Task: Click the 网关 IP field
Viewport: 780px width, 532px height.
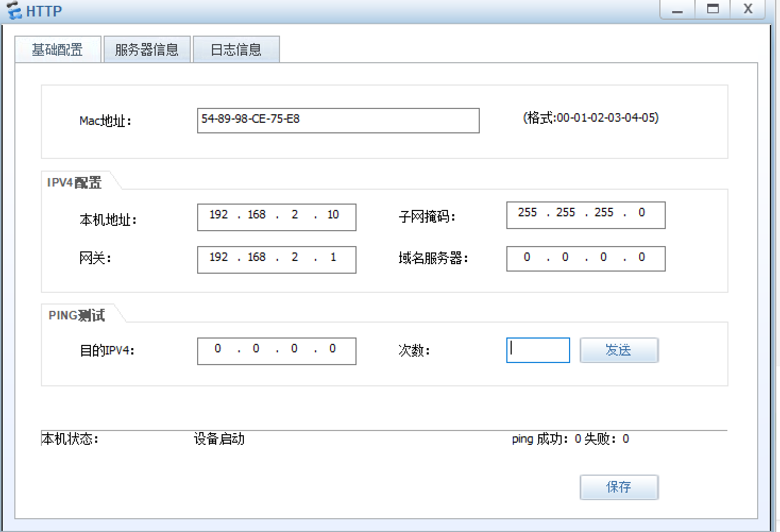Action: [x=277, y=260]
